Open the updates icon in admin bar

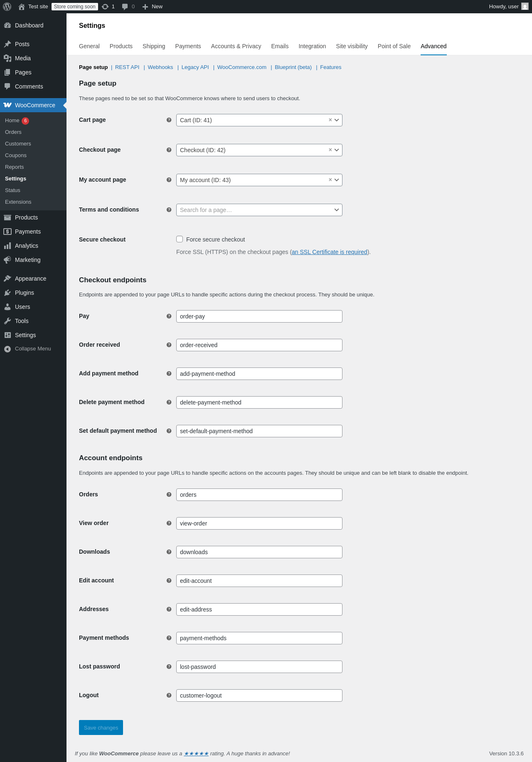pos(106,7)
